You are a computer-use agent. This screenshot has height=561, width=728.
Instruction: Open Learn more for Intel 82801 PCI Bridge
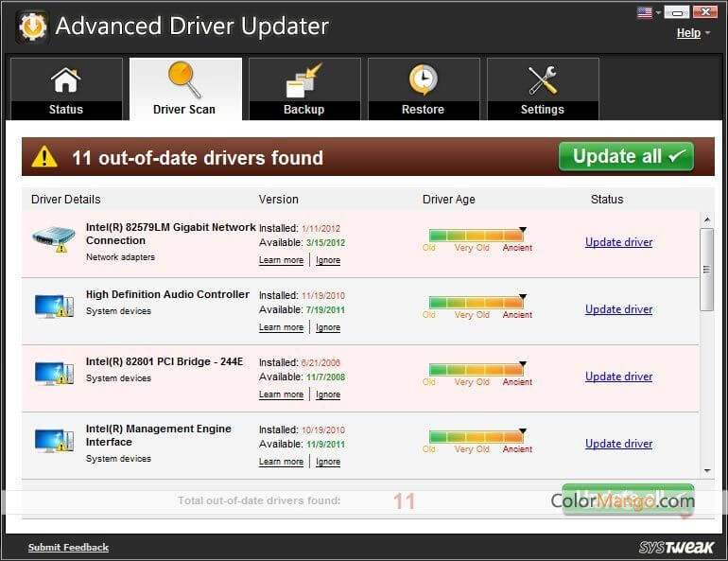[x=281, y=394]
